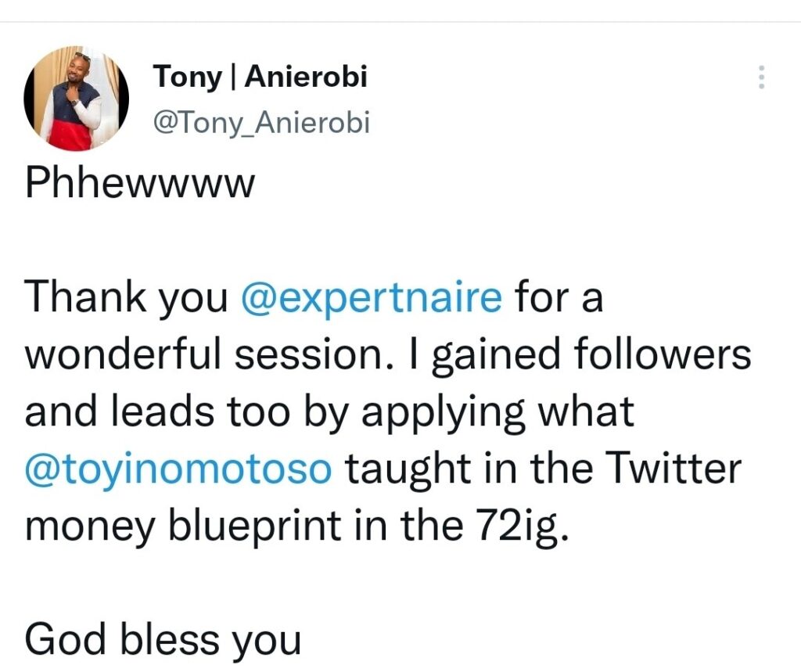Click the words "for a" after @expertnaire
The image size is (801, 672).
coord(558,299)
